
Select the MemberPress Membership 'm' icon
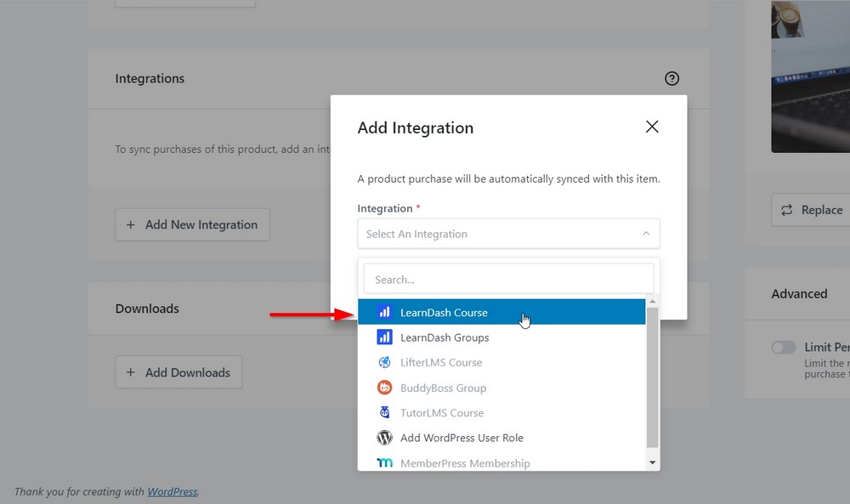point(385,462)
